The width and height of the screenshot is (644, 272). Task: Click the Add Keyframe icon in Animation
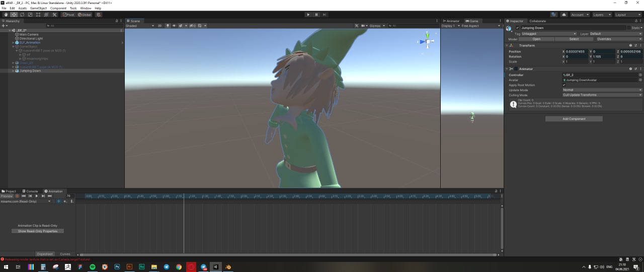[x=65, y=201]
